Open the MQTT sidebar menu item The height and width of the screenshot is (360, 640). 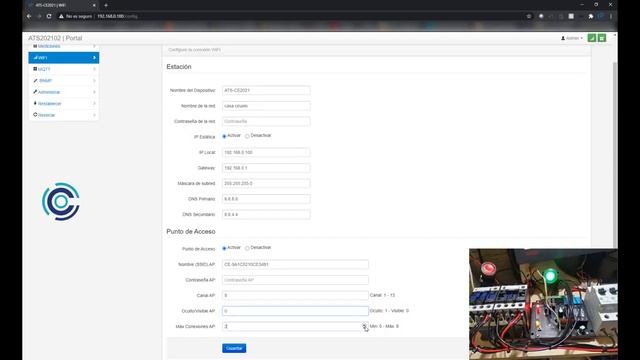64,69
